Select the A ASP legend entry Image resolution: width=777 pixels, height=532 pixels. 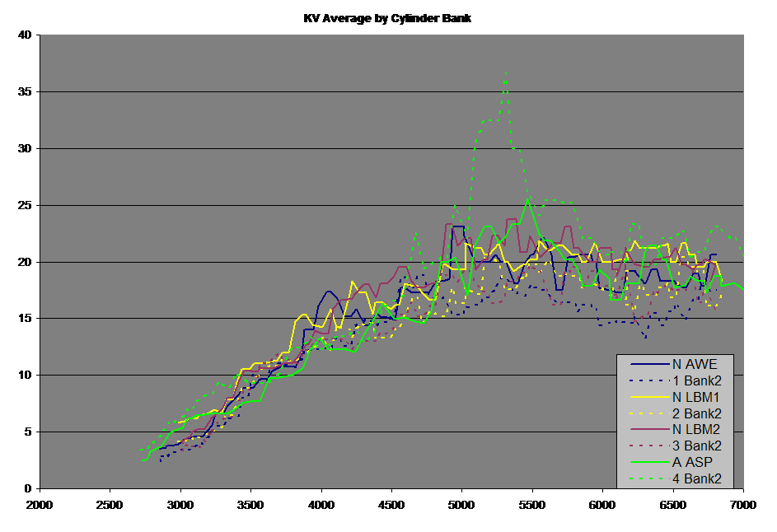point(693,462)
